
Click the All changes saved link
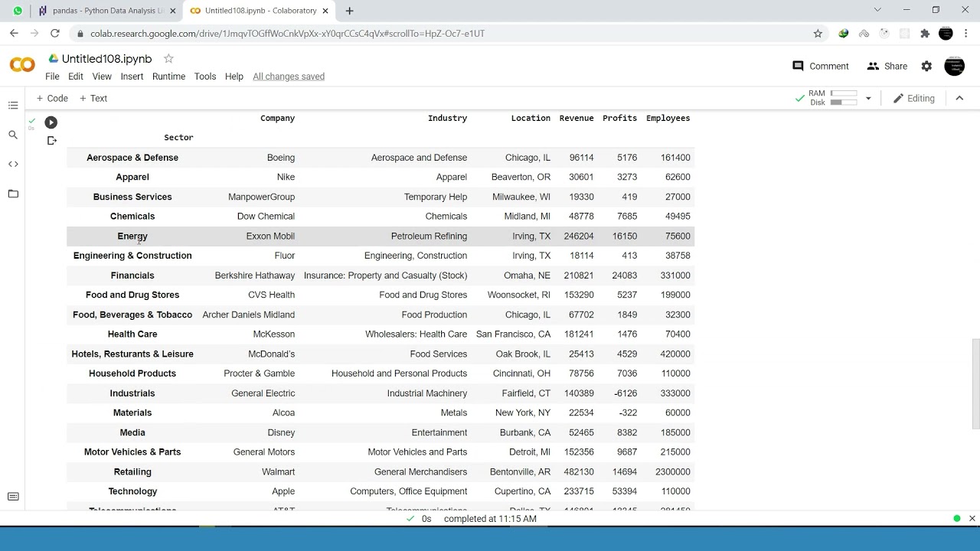[x=289, y=77]
